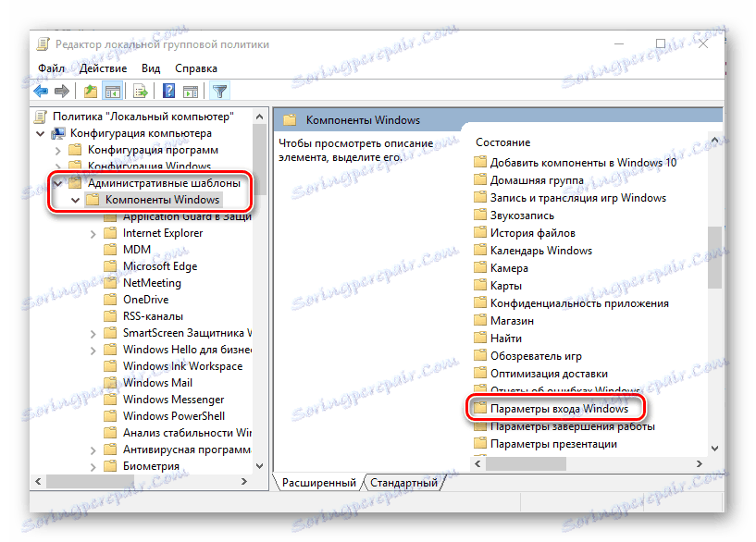
Task: Enable filtering via the funnel icon
Action: click(219, 91)
